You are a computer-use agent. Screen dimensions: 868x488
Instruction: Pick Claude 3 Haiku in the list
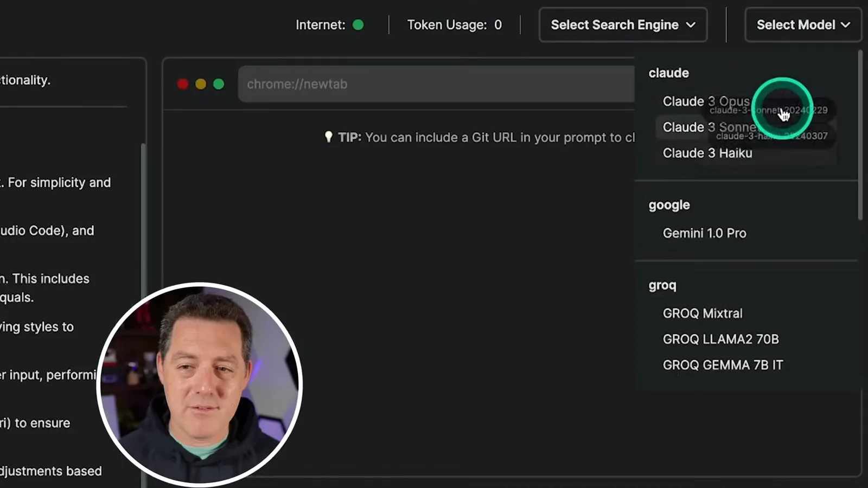point(707,153)
